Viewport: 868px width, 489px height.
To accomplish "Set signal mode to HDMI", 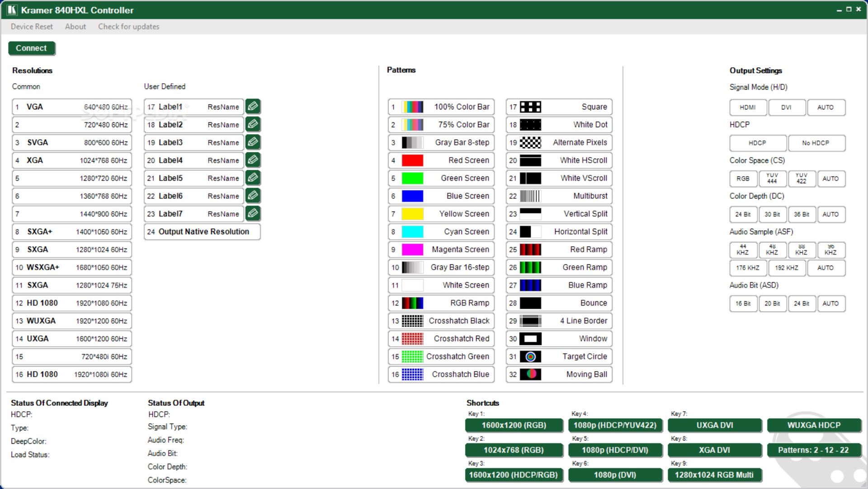I will pyautogui.click(x=748, y=108).
